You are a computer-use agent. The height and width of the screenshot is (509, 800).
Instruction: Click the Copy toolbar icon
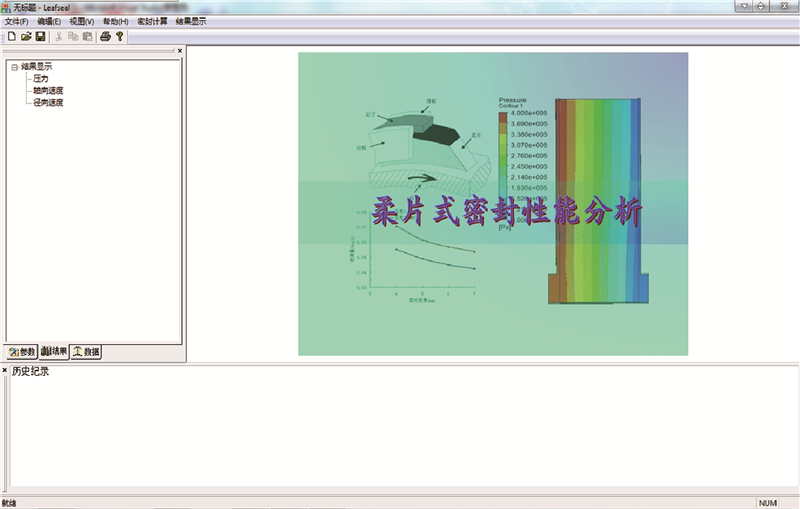tap(73, 37)
